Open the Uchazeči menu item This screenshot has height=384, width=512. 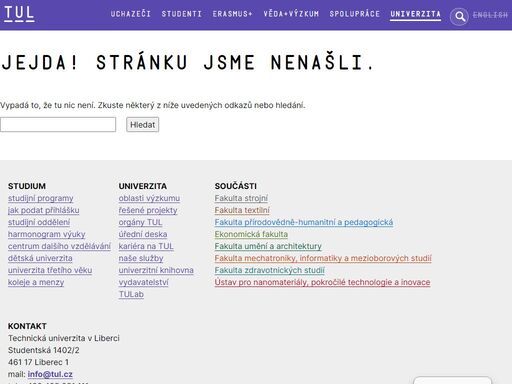(x=131, y=14)
